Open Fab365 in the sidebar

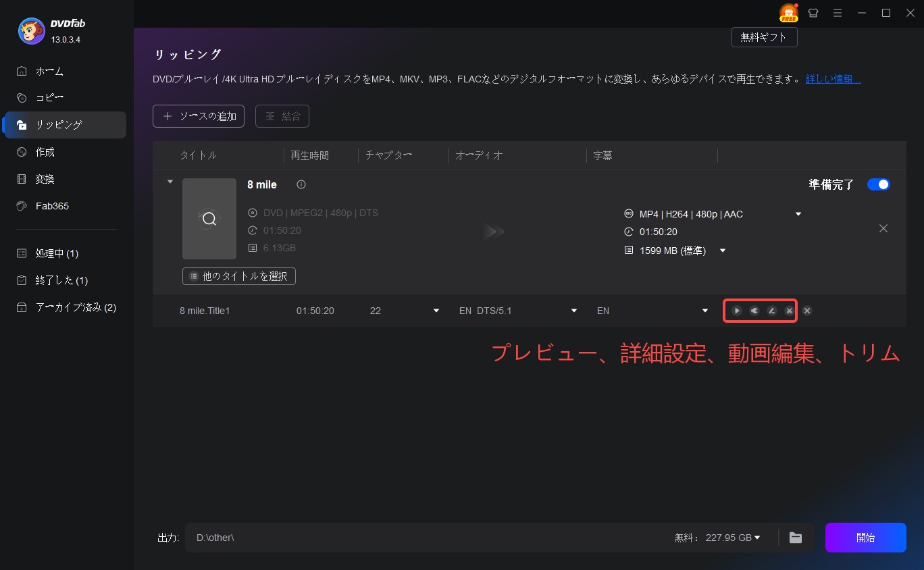click(64, 206)
